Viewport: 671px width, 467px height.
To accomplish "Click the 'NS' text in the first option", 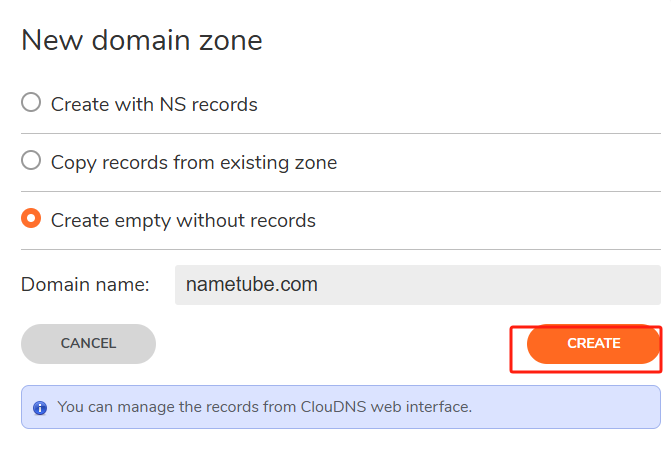I will (x=172, y=104).
